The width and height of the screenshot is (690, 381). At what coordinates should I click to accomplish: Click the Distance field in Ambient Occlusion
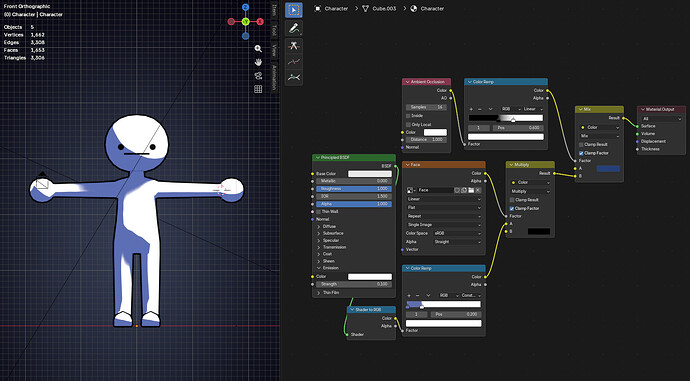pos(426,139)
